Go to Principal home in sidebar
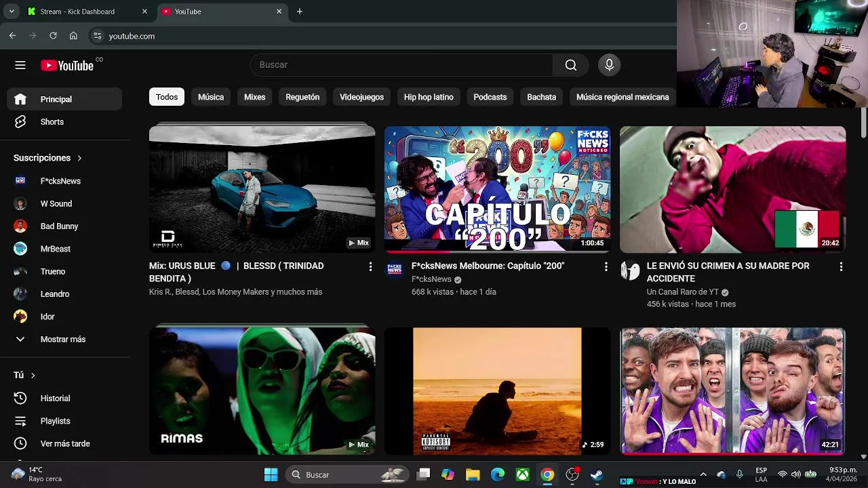The image size is (868, 488). [x=64, y=99]
